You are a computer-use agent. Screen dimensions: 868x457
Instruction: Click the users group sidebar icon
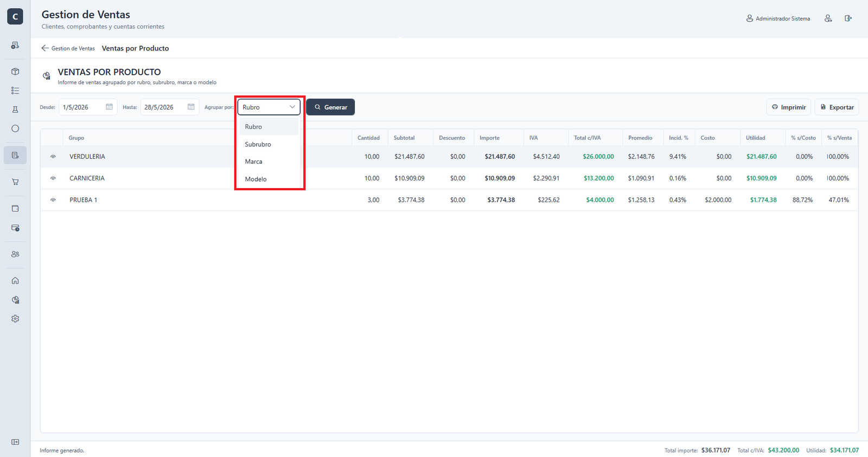coord(15,254)
